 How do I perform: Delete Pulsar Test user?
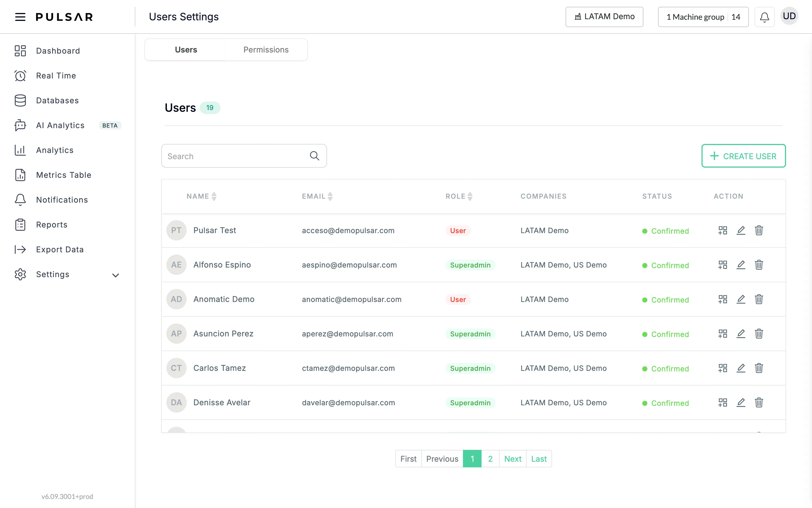tap(759, 231)
